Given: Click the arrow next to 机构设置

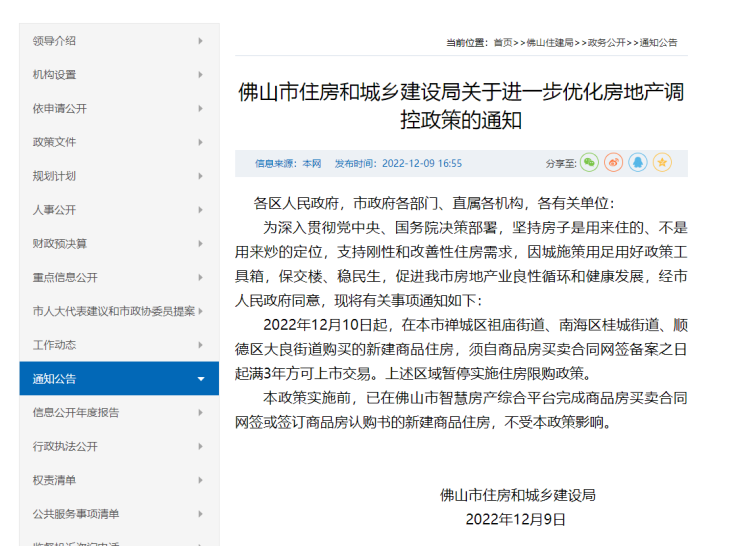Looking at the screenshot, I should pyautogui.click(x=201, y=75).
